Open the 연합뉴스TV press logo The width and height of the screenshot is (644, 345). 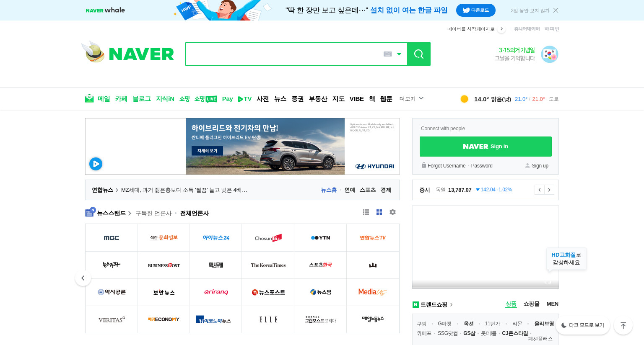coord(373,238)
